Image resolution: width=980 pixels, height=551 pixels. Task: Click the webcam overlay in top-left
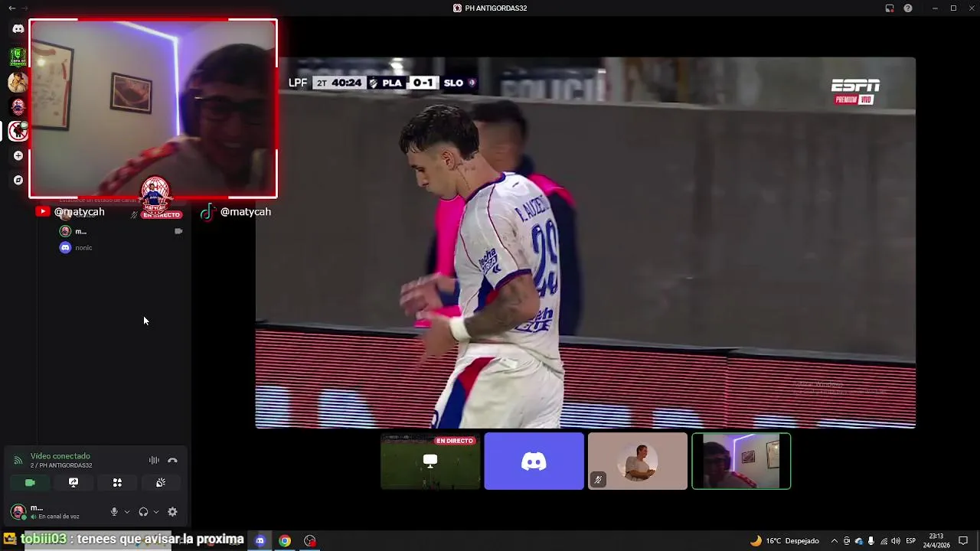tap(153, 109)
